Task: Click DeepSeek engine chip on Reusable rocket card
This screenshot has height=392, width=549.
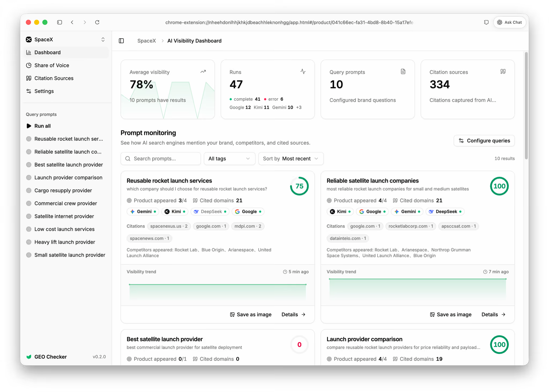Action: coord(210,212)
